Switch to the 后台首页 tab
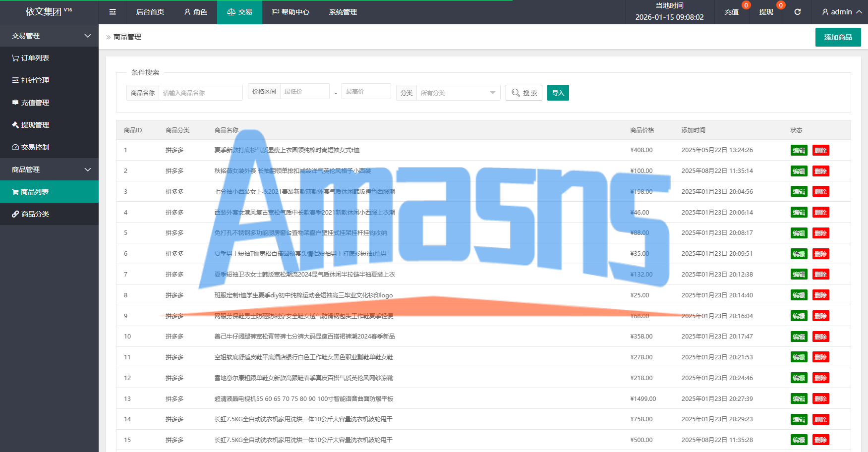 click(x=150, y=12)
